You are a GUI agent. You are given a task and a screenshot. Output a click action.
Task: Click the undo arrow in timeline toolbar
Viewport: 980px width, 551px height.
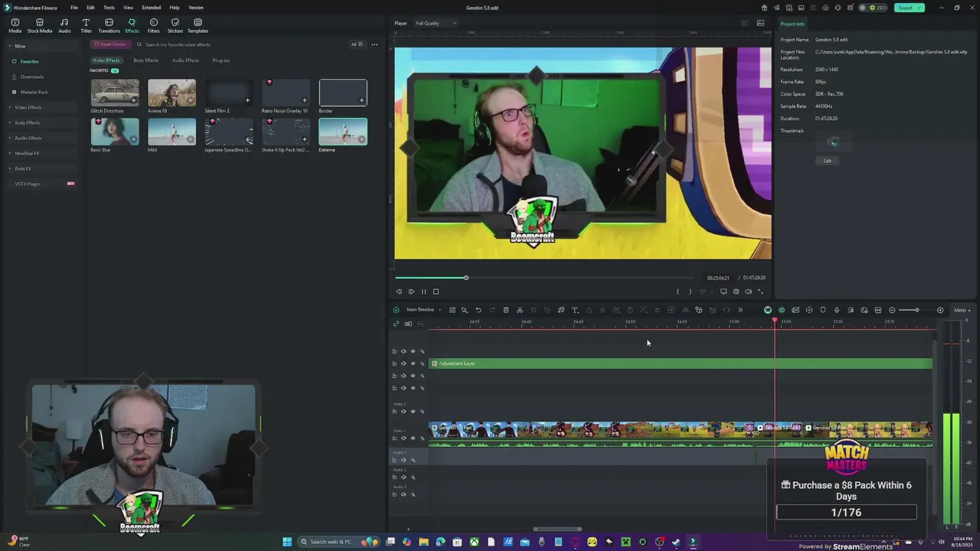coord(479,310)
